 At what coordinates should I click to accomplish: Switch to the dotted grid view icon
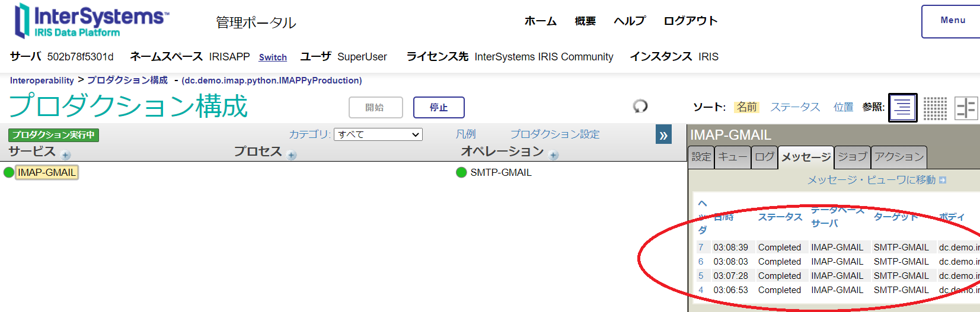[x=935, y=108]
